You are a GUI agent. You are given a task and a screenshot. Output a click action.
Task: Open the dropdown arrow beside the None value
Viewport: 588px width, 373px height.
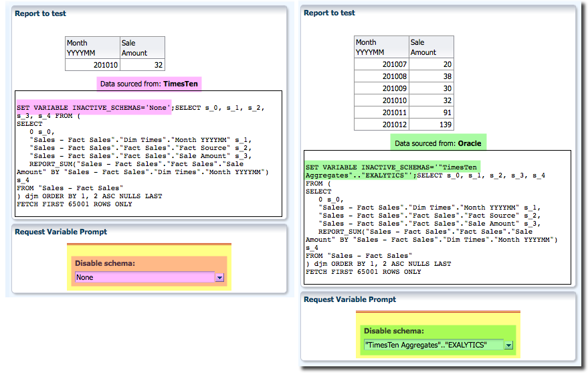(219, 277)
